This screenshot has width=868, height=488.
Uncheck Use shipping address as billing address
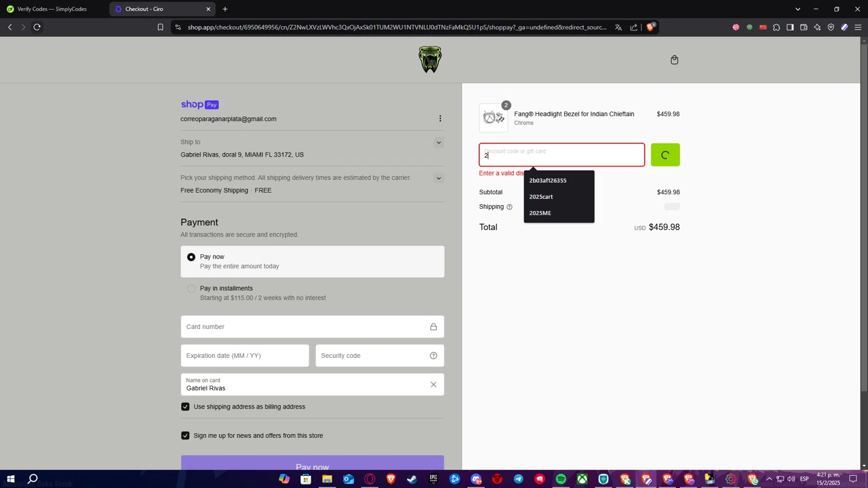click(x=185, y=406)
